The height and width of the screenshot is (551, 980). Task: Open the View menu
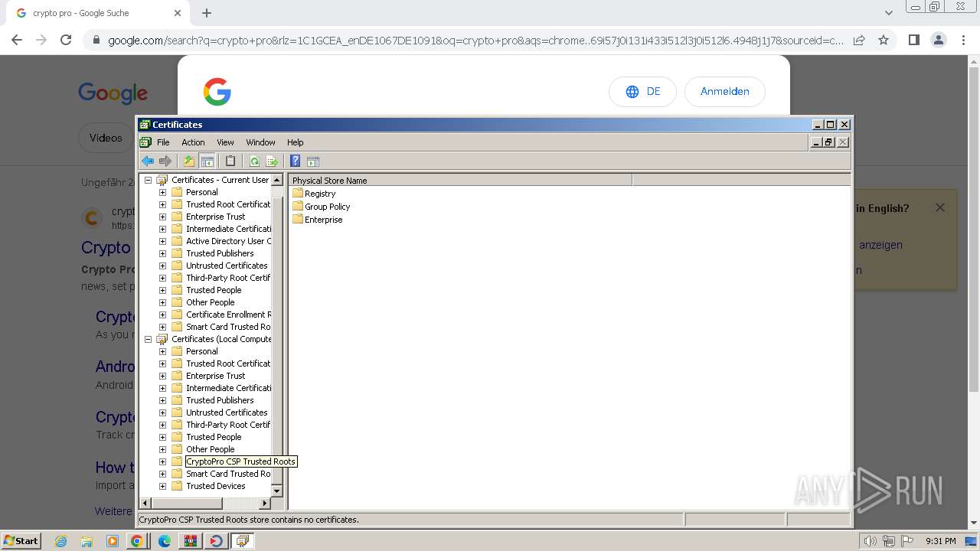tap(225, 142)
